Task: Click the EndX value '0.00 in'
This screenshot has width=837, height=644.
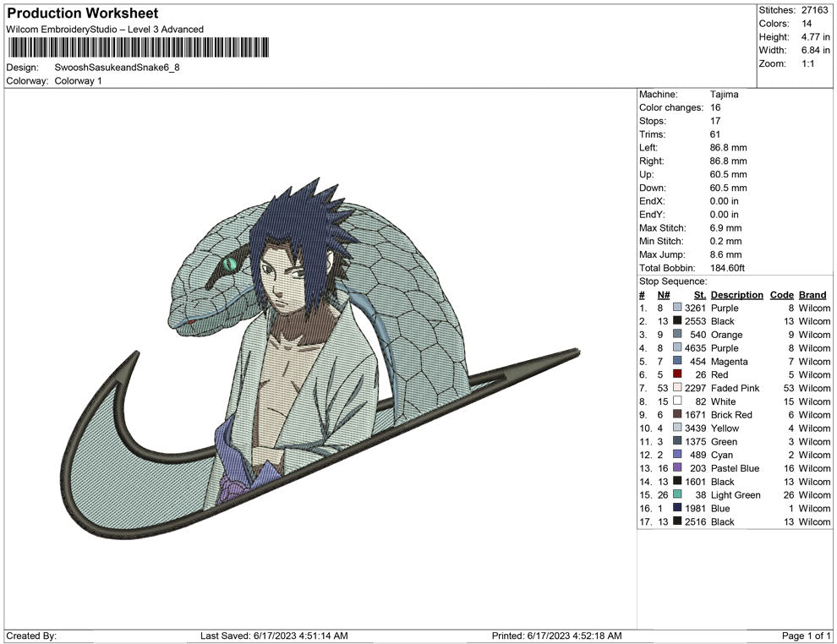Action: pos(725,201)
